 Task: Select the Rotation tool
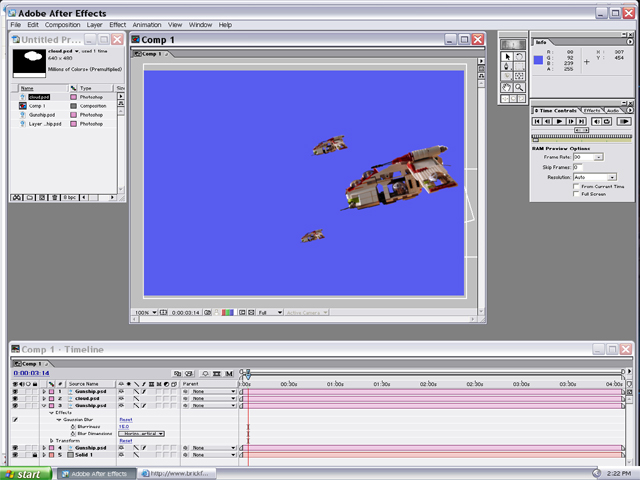520,55
